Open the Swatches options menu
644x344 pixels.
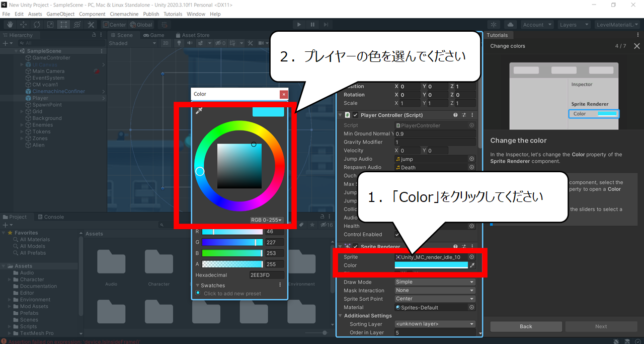click(x=280, y=285)
